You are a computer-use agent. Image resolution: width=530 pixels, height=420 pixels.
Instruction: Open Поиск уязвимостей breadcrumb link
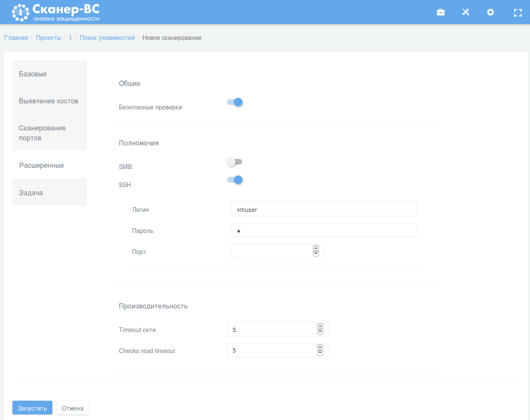coord(107,38)
